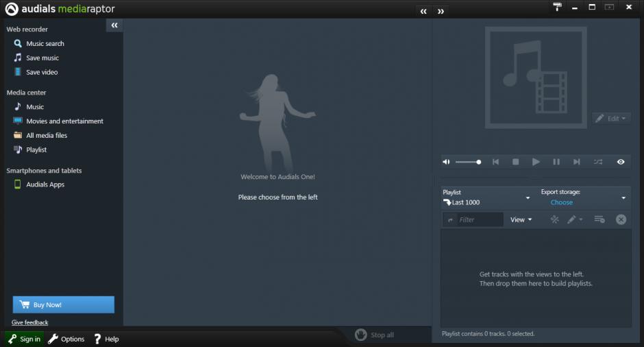
Task: Click into the playlist Filter field
Action: 480,220
